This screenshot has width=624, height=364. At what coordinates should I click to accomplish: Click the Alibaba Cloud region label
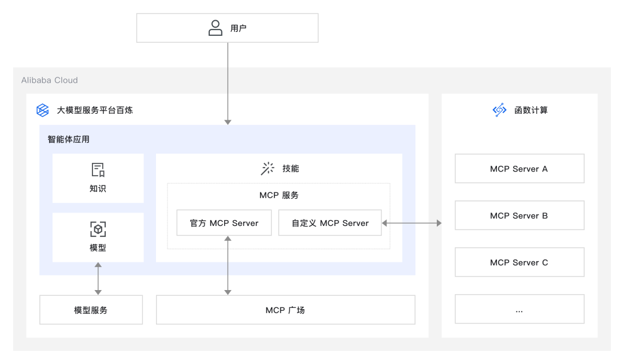click(49, 80)
